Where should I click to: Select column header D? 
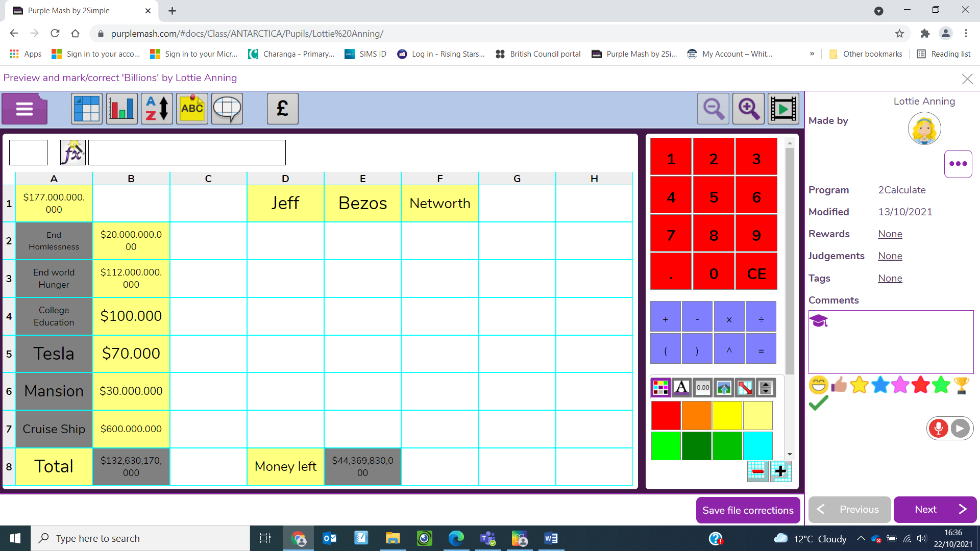285,179
